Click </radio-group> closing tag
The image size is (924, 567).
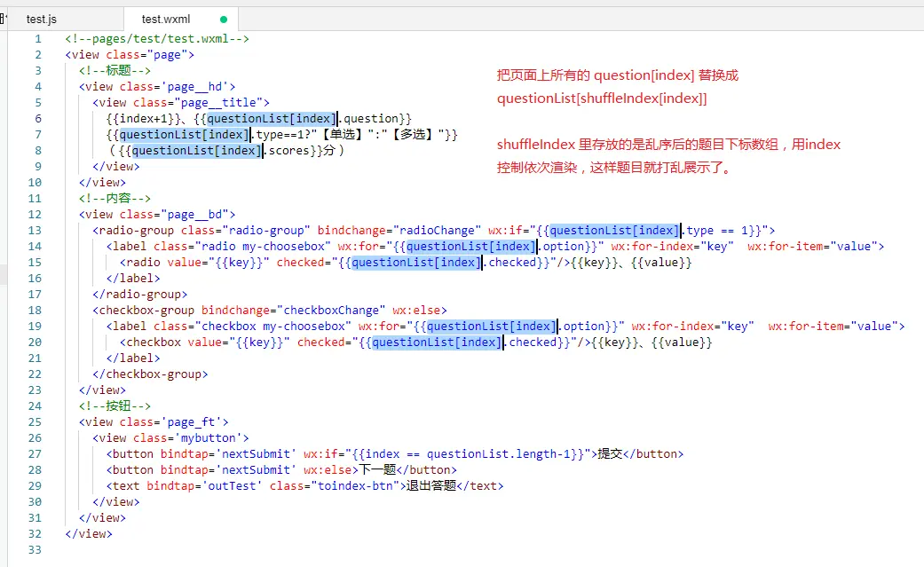140,294
